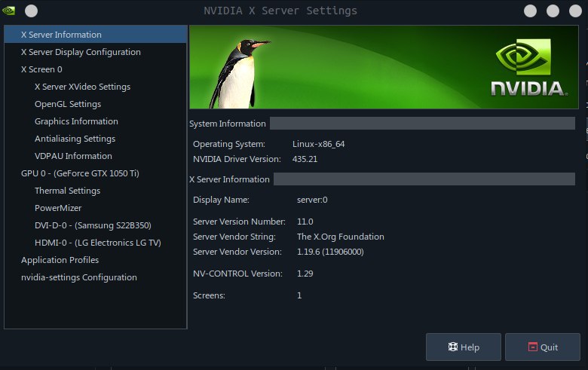Viewport: 588px width, 370px height.
Task: Click the NVIDIA logo in the banner
Action: pyautogui.click(x=528, y=68)
